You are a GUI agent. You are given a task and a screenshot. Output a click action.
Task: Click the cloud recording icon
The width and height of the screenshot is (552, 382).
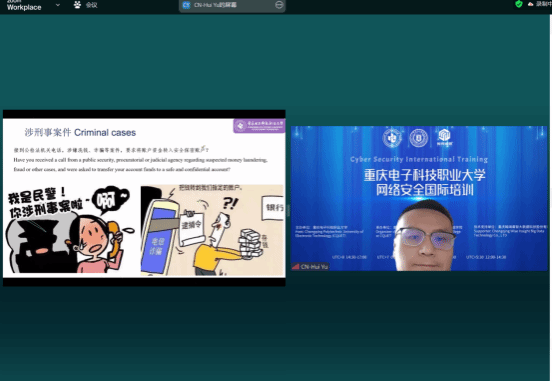point(531,4)
